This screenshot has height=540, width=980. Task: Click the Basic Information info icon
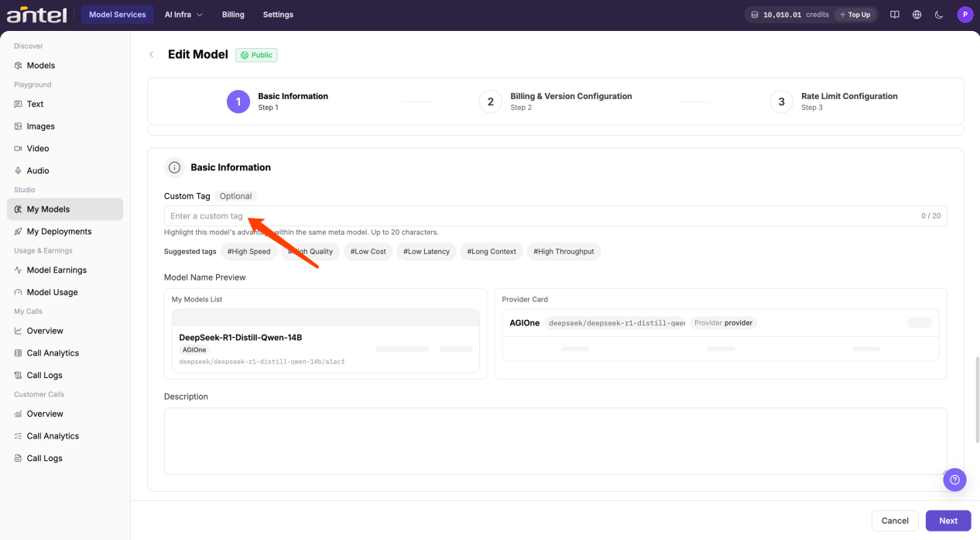[x=174, y=167]
